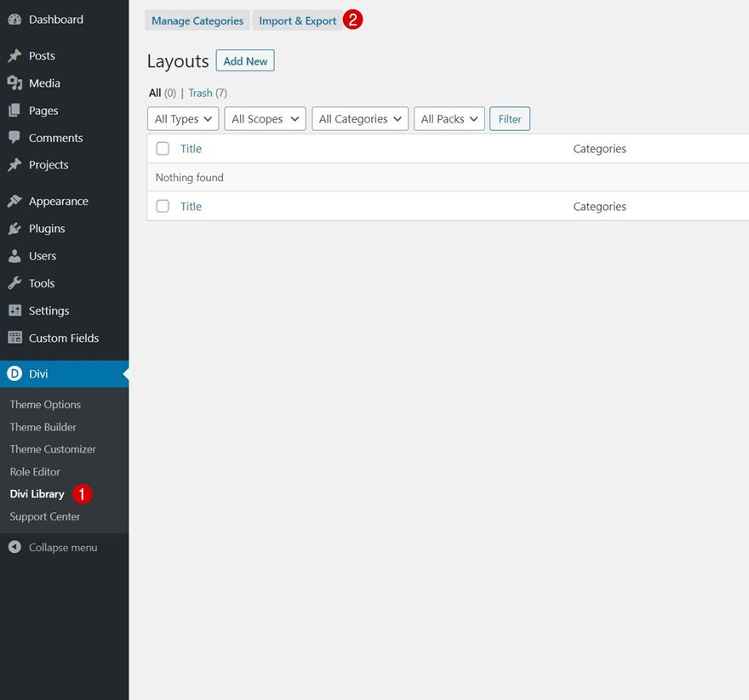Screen dimensions: 749x700
Task: Select the Appearance brush icon
Action: click(15, 201)
